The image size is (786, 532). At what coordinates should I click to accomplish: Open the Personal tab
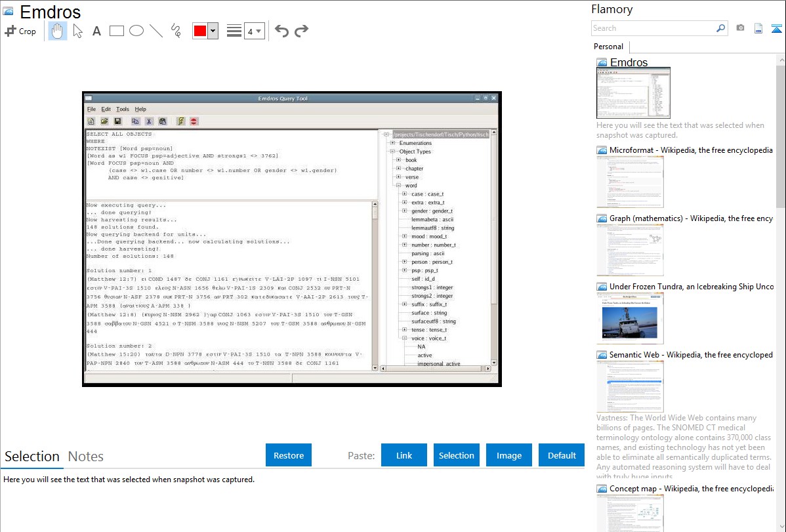[x=608, y=47]
